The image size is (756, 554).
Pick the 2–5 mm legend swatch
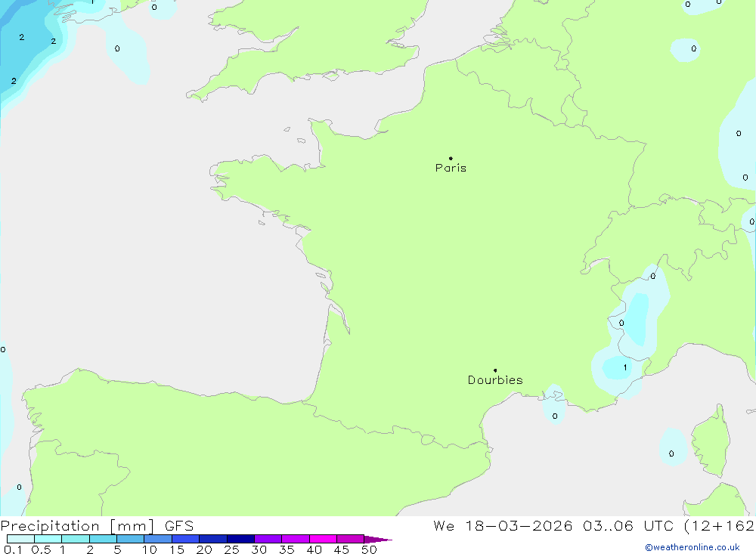click(103, 539)
